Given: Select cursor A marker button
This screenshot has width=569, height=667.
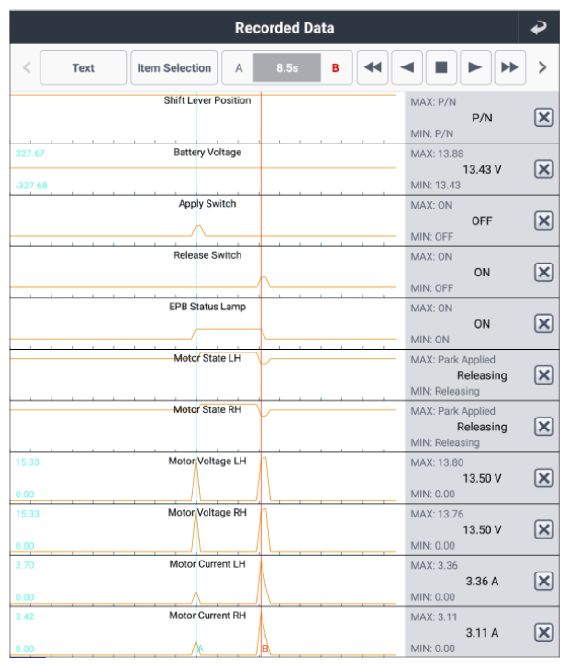Looking at the screenshot, I should [239, 68].
